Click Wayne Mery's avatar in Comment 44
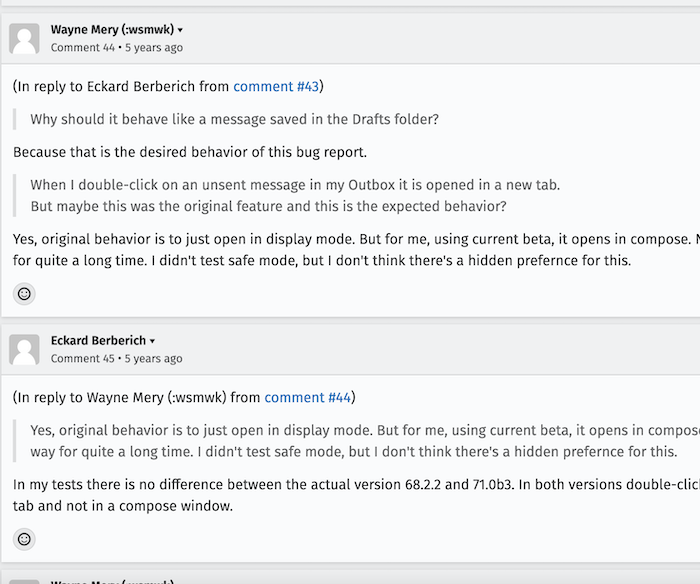 tap(24, 38)
